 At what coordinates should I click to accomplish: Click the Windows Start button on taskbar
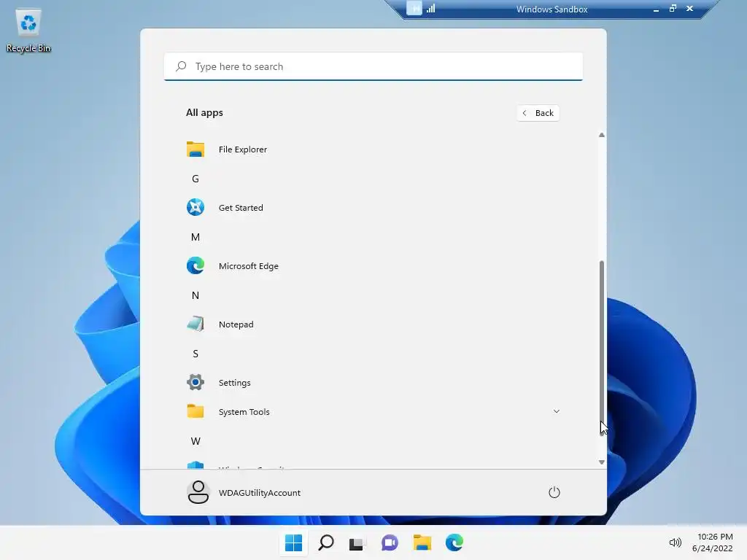coord(293,542)
